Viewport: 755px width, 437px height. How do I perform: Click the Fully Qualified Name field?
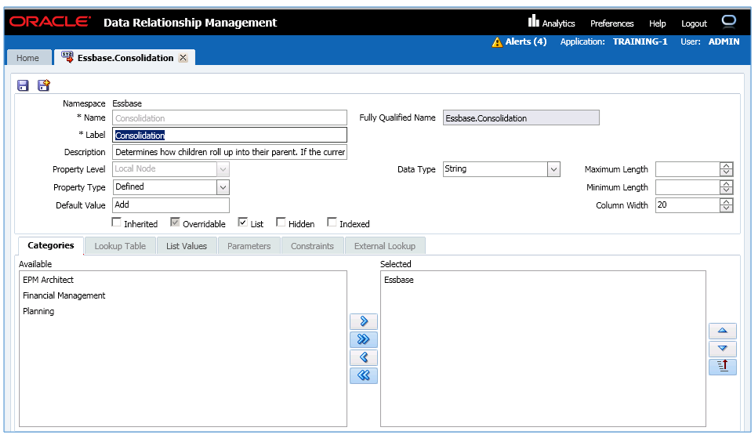point(521,118)
